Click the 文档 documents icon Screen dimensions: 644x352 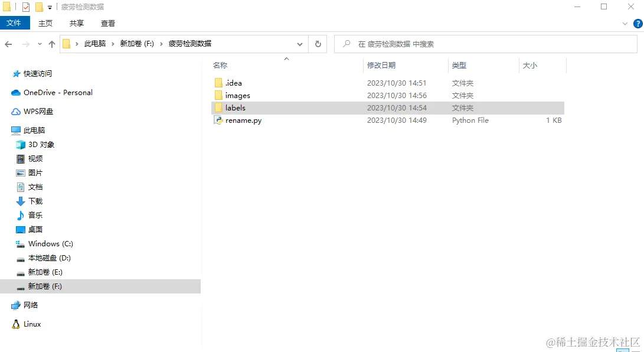click(x=21, y=187)
